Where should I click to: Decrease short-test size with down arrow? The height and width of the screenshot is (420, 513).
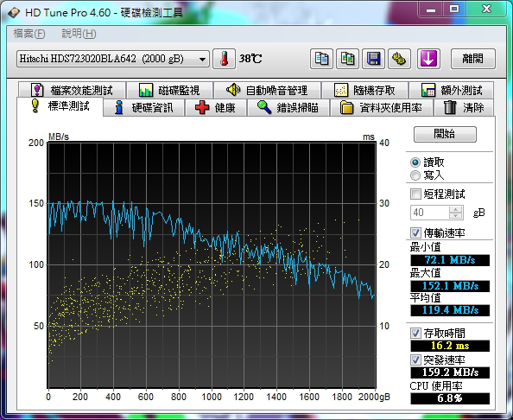click(x=455, y=216)
